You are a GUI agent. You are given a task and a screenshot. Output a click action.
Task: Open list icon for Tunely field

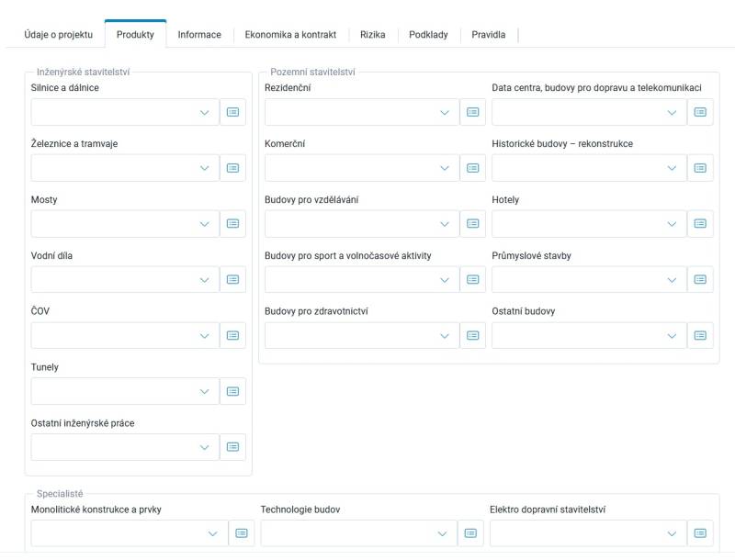[x=232, y=391]
